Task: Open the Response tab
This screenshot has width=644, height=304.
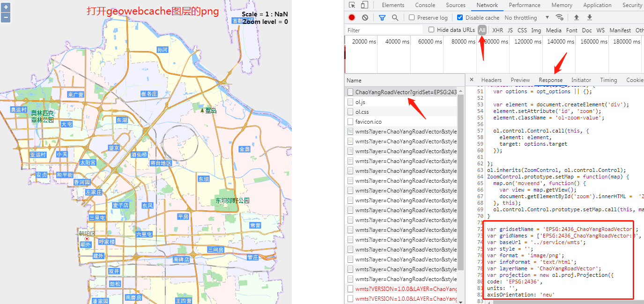Action: click(x=550, y=80)
